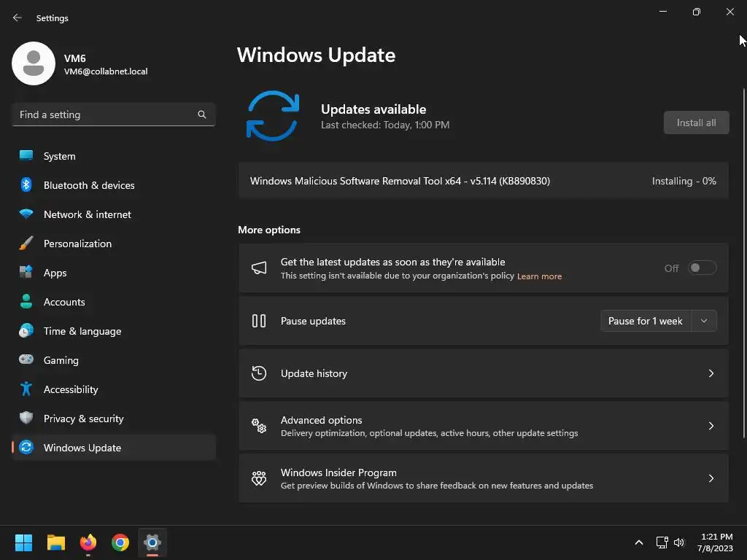This screenshot has height=560, width=747.
Task: Click the pause bars icon
Action: (259, 321)
